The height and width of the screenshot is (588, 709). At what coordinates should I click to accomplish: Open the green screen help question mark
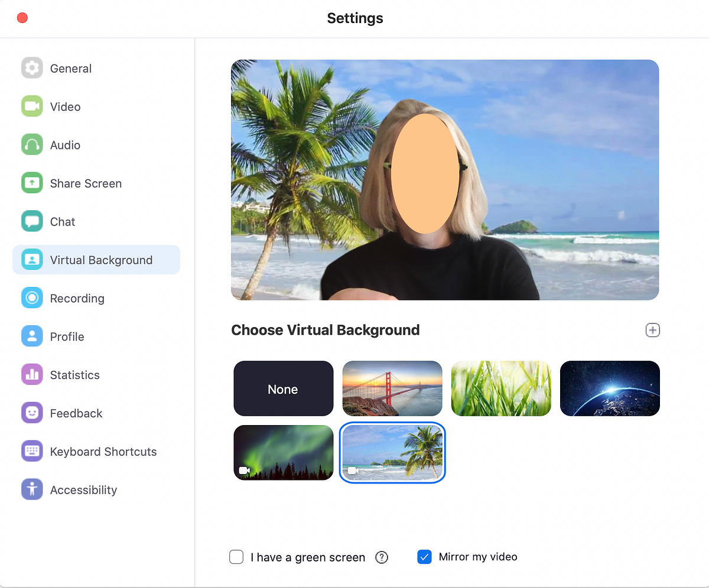[x=382, y=557]
